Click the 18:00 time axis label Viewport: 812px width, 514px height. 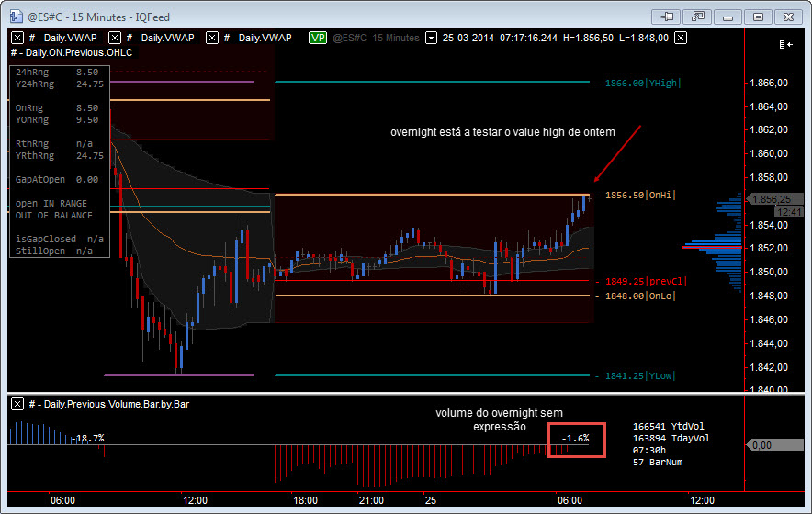306,500
